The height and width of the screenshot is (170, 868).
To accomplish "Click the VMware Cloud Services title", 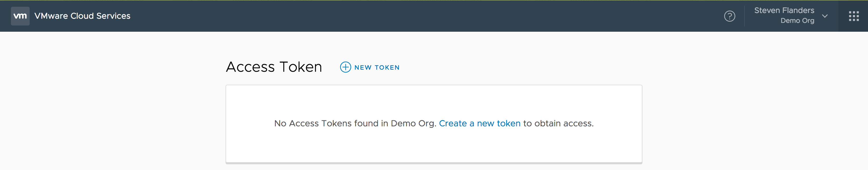I will [x=82, y=16].
